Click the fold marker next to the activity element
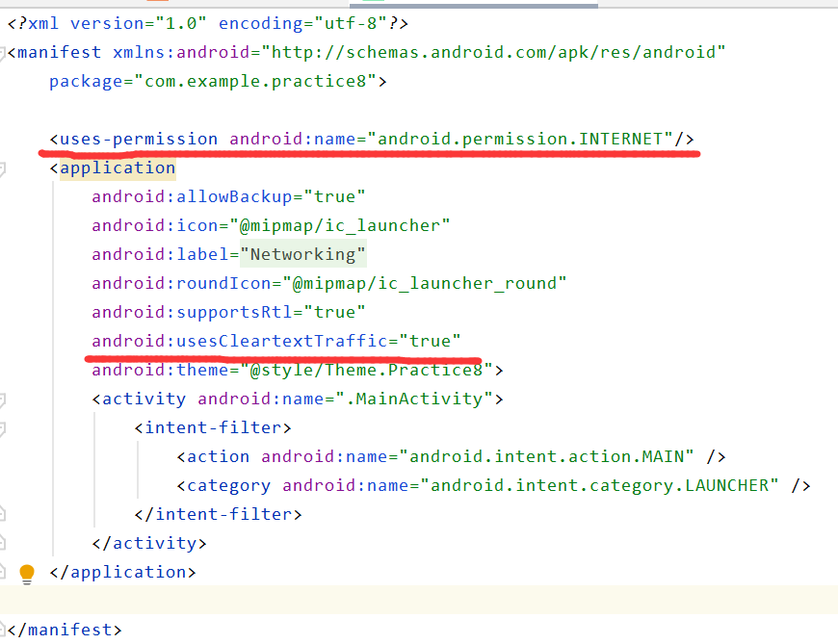838x644 pixels. pyautogui.click(x=8, y=399)
